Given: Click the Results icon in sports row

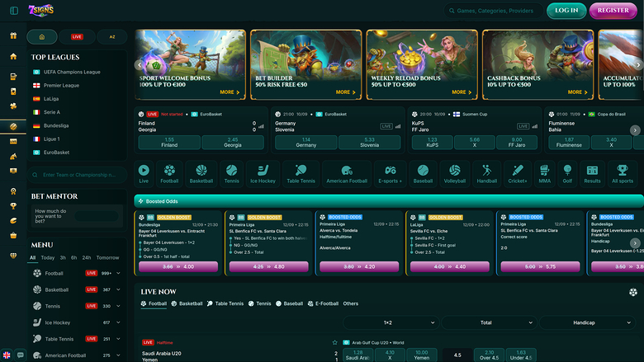Looking at the screenshot, I should point(592,172).
